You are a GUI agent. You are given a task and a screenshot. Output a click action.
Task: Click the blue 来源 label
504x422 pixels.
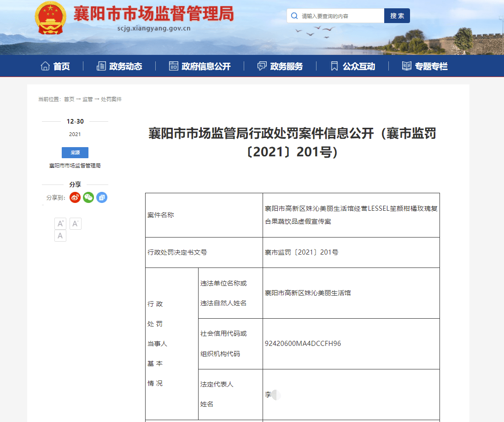(x=75, y=153)
